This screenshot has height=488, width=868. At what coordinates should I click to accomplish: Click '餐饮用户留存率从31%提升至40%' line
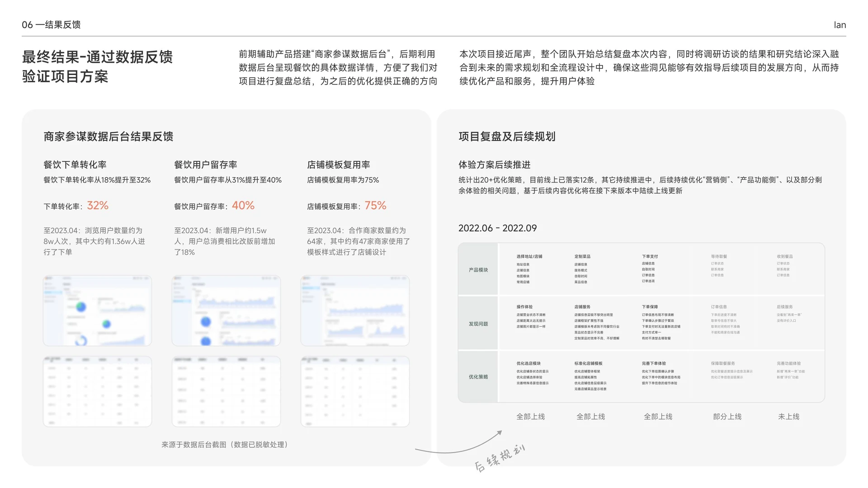[x=228, y=180]
